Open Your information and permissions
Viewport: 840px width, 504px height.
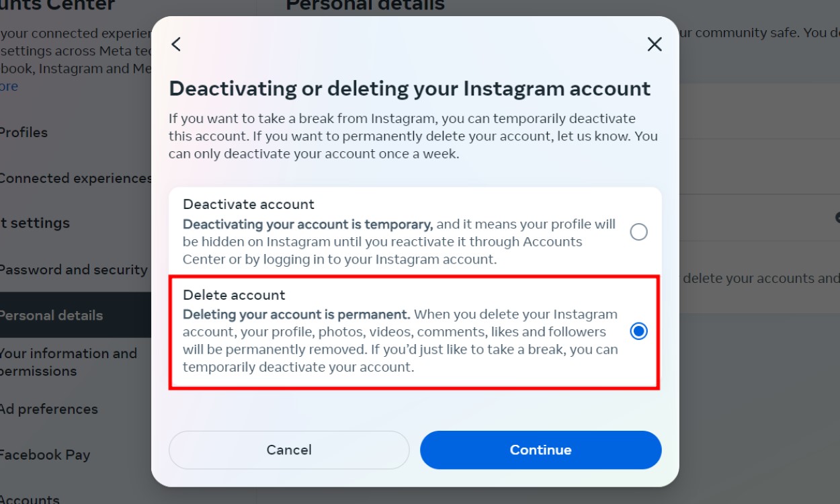[x=67, y=362]
